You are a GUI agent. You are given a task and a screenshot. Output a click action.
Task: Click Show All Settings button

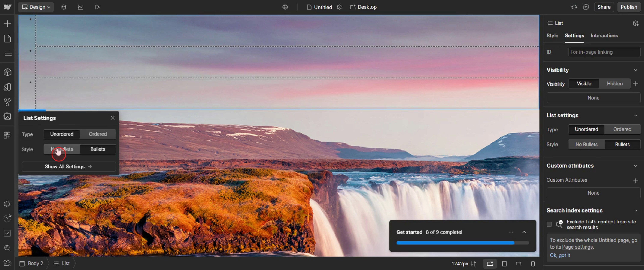[69, 167]
